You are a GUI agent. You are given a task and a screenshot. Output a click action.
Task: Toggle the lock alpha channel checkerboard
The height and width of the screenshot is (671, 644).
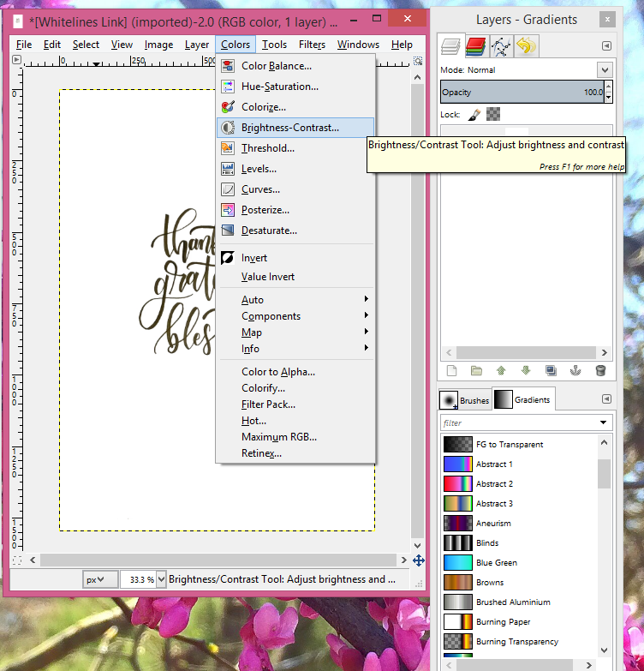[x=493, y=114]
